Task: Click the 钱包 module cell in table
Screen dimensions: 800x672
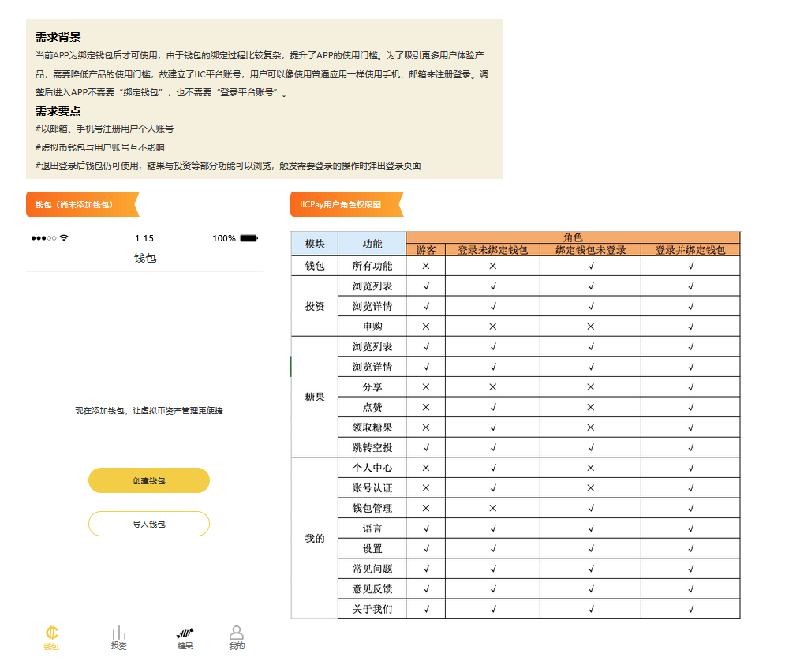Action: 315,266
